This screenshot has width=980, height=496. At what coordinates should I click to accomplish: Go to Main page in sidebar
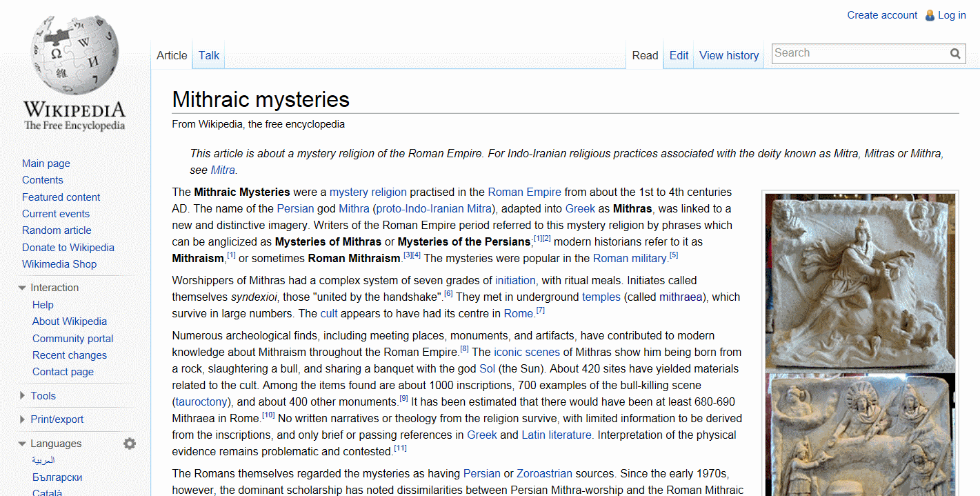pyautogui.click(x=46, y=163)
